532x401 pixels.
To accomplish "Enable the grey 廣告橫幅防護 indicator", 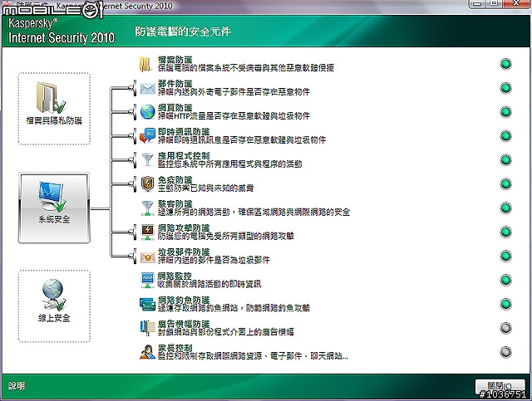I will point(505,328).
